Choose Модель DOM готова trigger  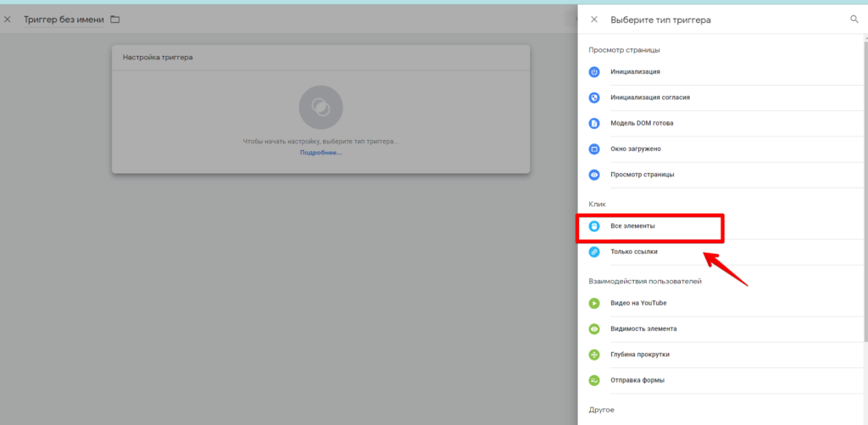721,124
